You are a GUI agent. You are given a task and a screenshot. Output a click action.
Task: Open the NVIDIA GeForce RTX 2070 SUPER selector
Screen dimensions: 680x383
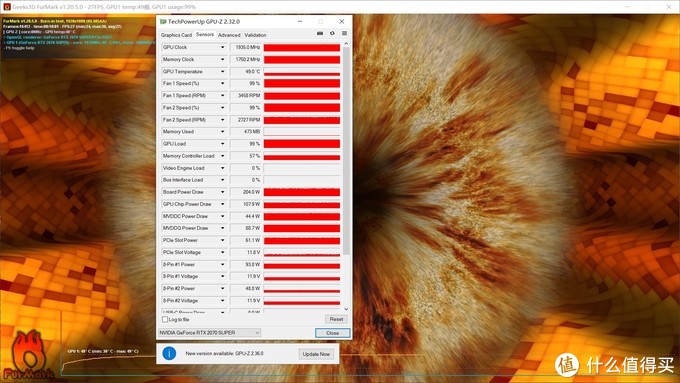pyautogui.click(x=209, y=333)
